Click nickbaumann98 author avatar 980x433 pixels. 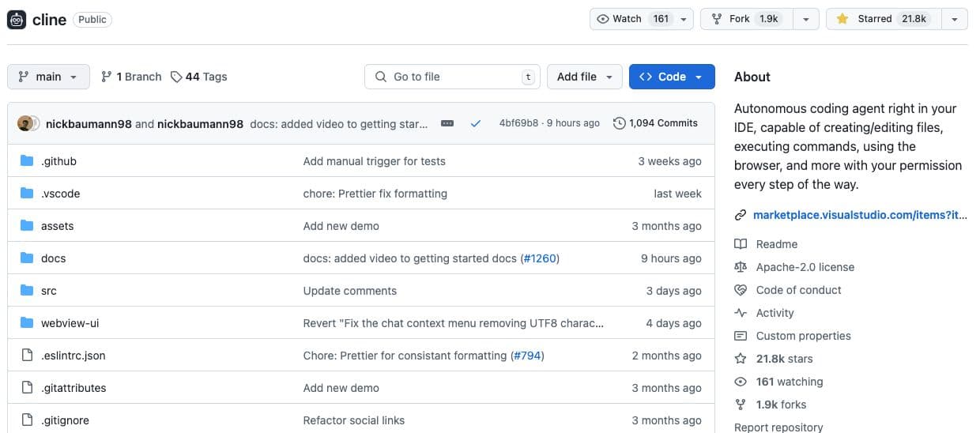coord(26,123)
